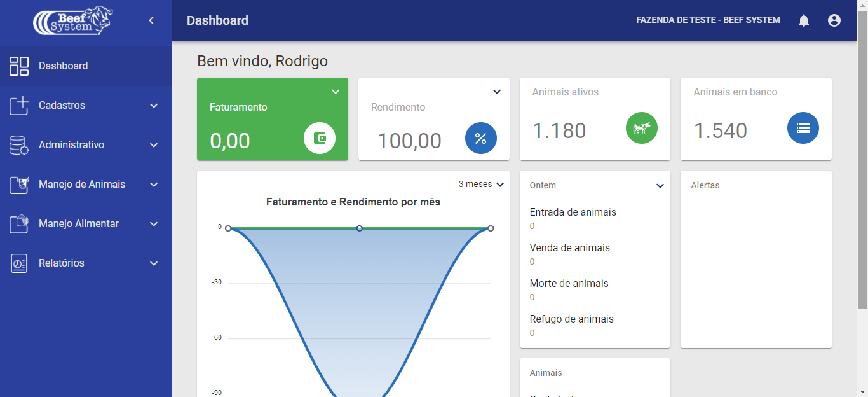Click the Animais ativos count 1.180

559,130
